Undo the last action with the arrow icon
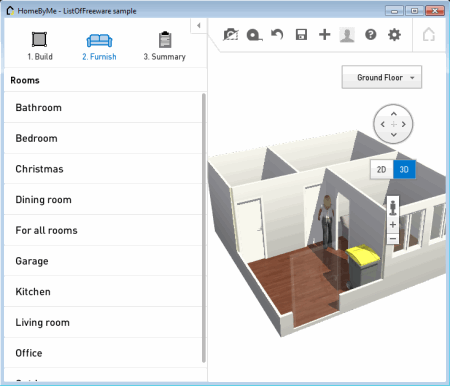Screen dimensions: 450x386 pyautogui.click(x=277, y=34)
